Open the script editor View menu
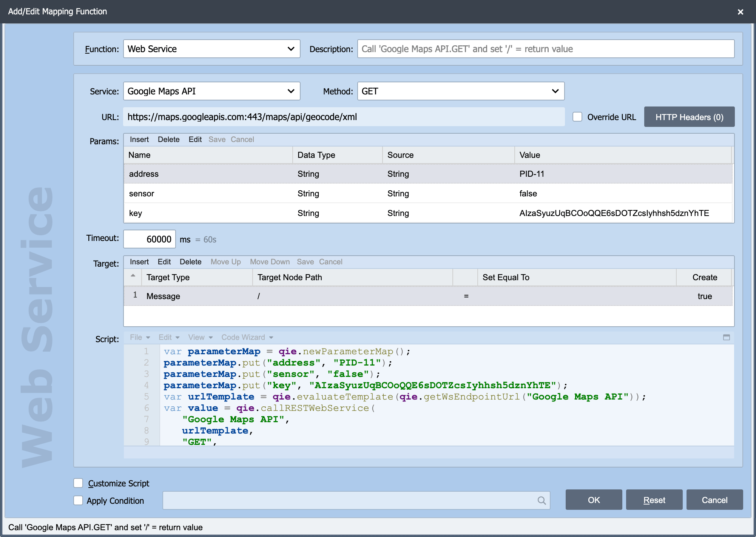This screenshot has height=537, width=756. point(200,337)
